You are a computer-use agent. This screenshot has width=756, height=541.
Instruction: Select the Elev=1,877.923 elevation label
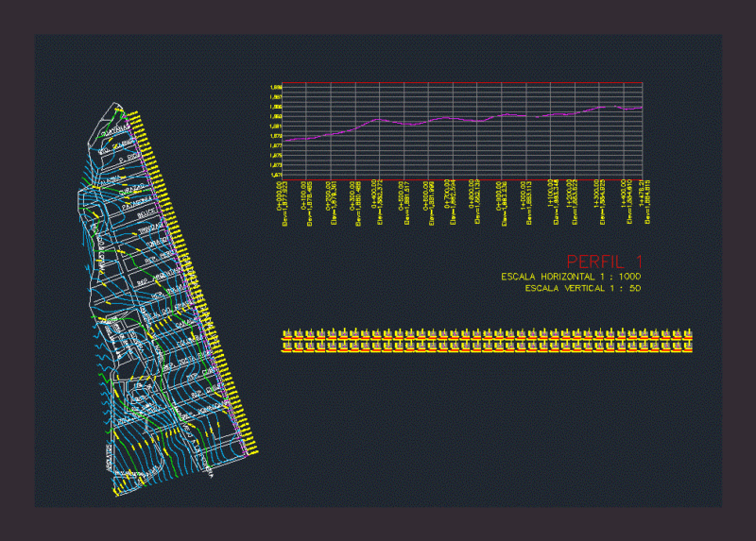(x=285, y=204)
